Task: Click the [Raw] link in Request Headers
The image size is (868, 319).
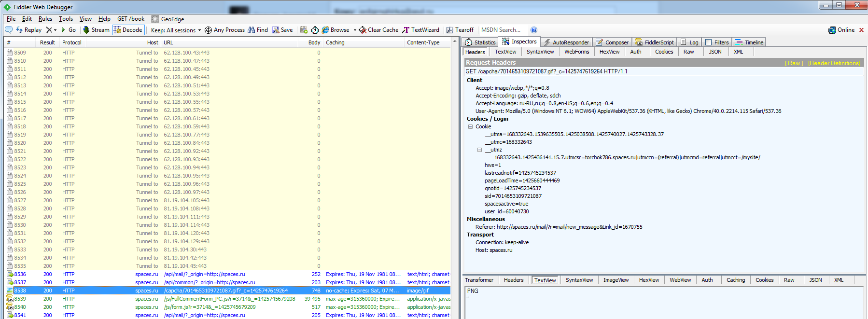Action: coord(794,63)
